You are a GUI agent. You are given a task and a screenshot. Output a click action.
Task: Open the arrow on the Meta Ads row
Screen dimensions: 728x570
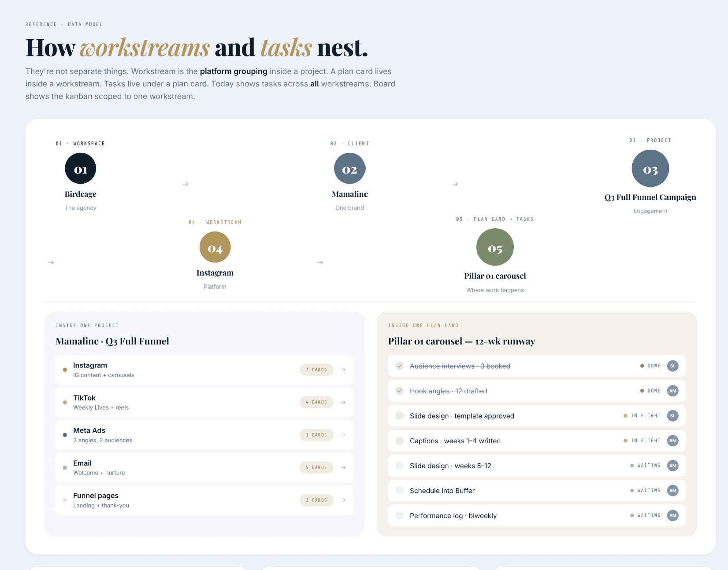[x=343, y=435]
